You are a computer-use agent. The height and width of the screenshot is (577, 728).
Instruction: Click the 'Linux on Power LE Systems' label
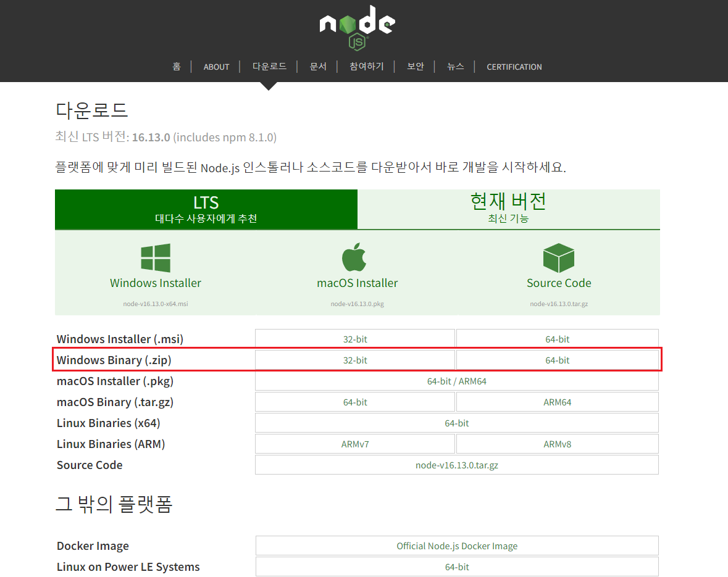coord(128,567)
